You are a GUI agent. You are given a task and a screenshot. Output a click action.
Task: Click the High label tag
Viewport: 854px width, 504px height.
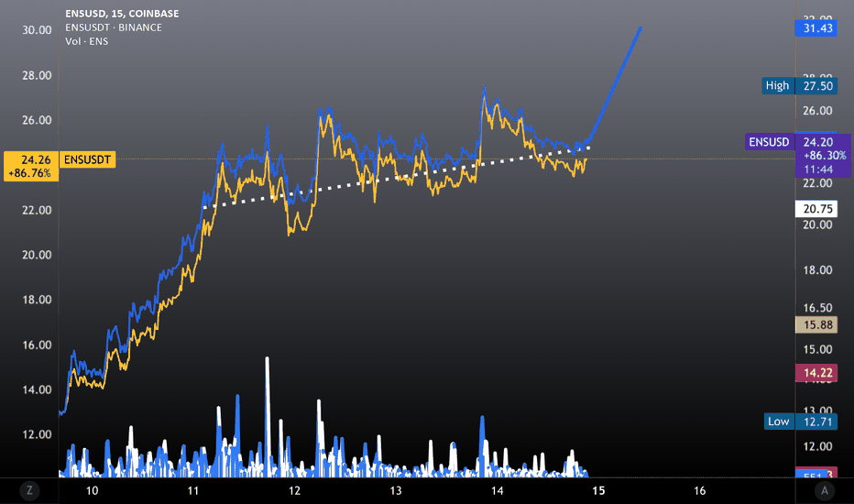778,85
